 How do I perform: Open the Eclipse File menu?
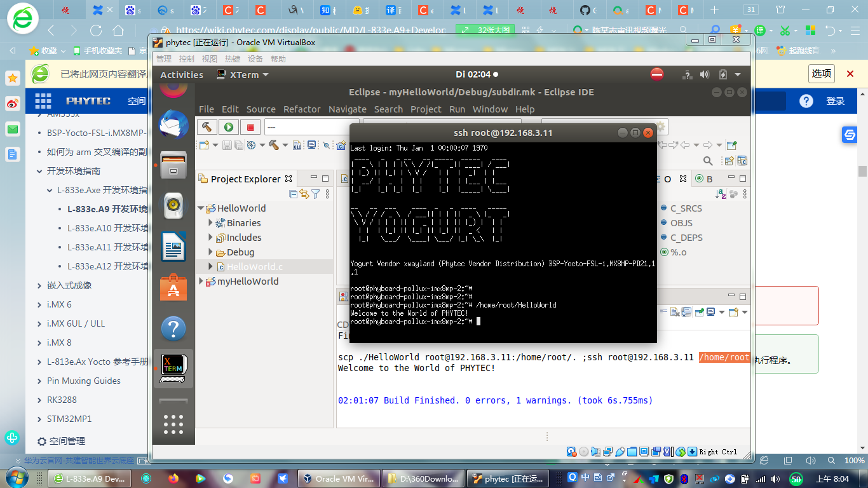pos(207,109)
